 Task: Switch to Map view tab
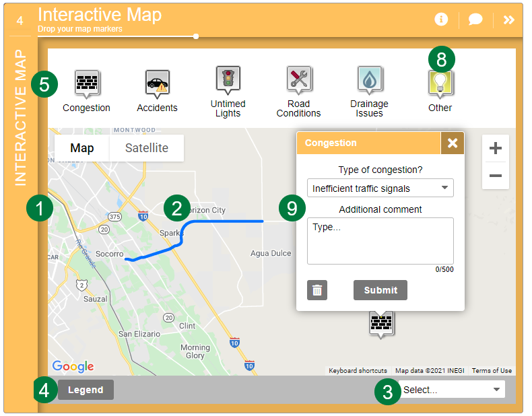click(82, 148)
